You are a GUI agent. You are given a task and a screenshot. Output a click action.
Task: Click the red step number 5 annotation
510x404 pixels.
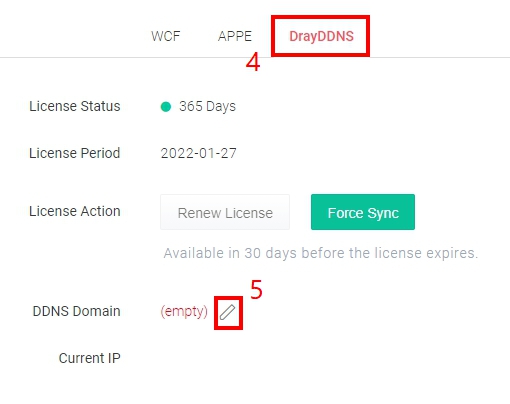(256, 289)
